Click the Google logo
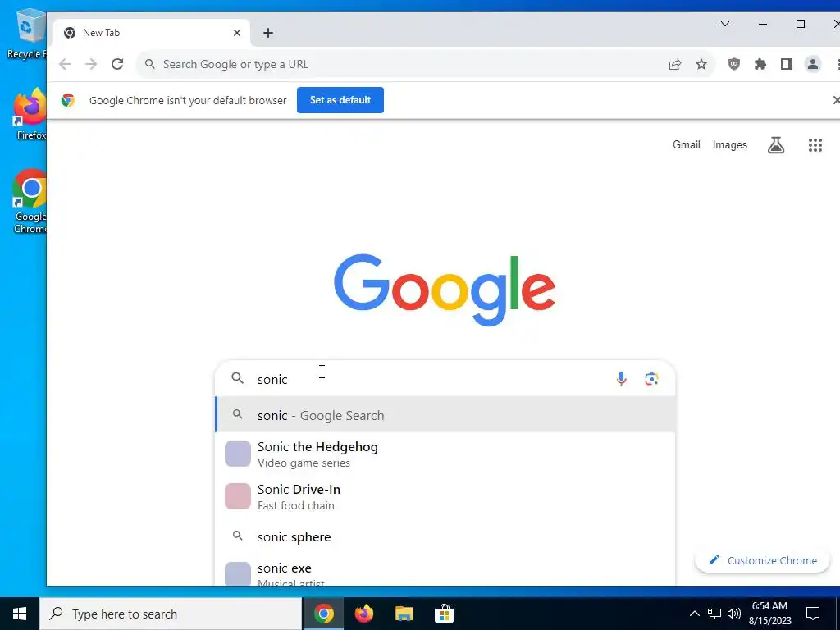 click(444, 290)
